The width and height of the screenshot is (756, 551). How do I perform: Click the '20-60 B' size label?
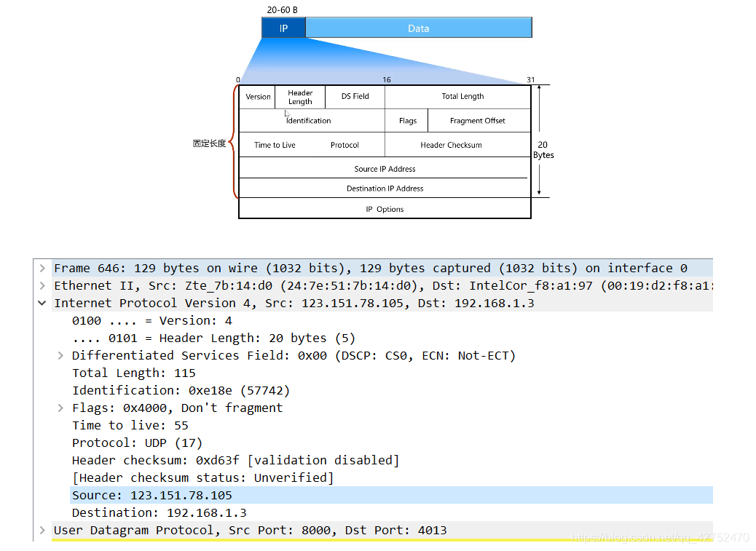(282, 9)
